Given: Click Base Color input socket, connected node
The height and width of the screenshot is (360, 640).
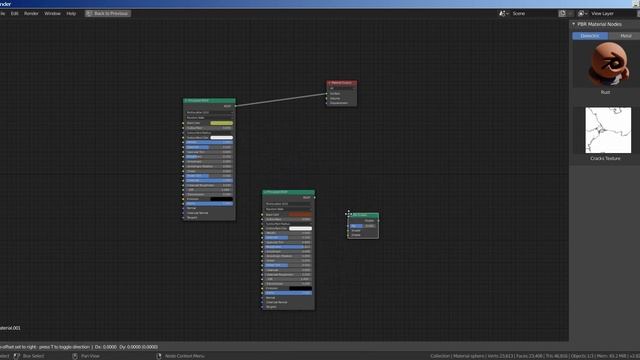Looking at the screenshot, I should point(183,123).
